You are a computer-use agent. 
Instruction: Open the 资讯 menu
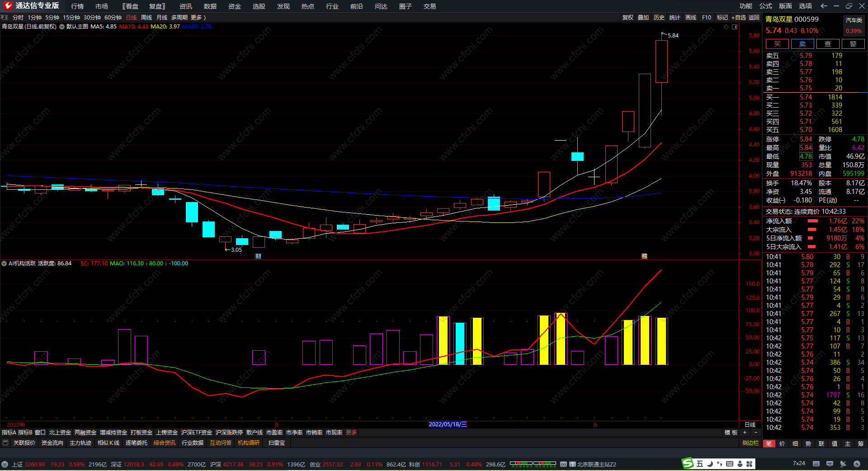pyautogui.click(x=186, y=6)
